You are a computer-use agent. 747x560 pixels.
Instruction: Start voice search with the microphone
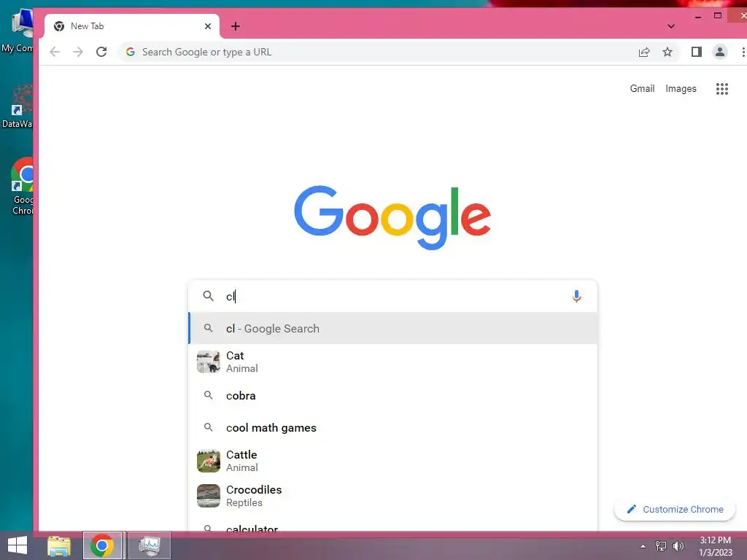coord(576,296)
